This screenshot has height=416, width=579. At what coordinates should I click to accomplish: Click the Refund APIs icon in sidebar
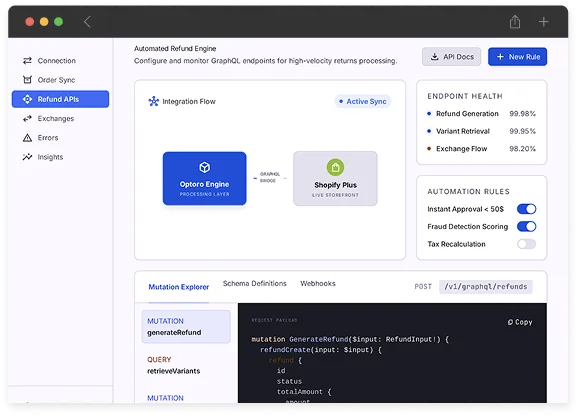tap(27, 99)
